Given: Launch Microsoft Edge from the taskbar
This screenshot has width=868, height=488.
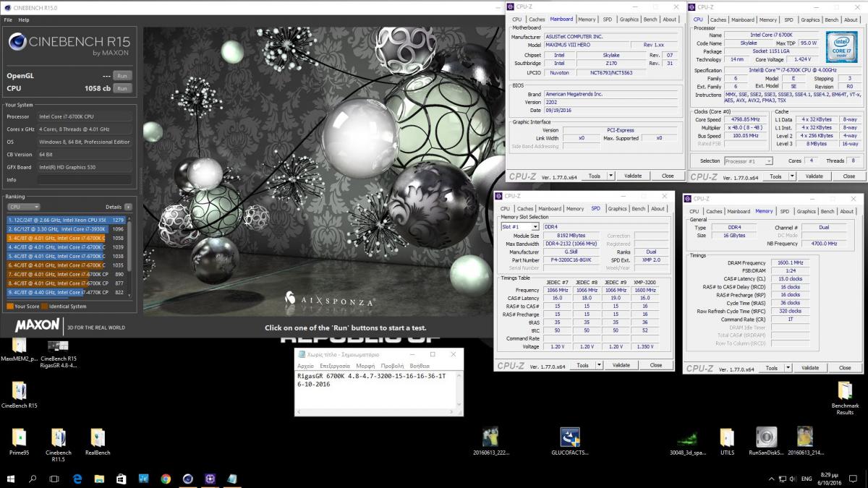Looking at the screenshot, I should coord(77,479).
